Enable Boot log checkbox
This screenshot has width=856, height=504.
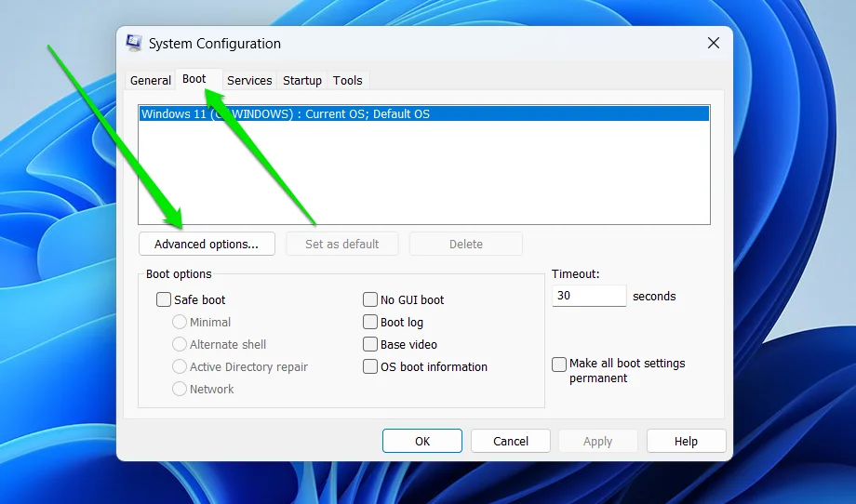370,323
